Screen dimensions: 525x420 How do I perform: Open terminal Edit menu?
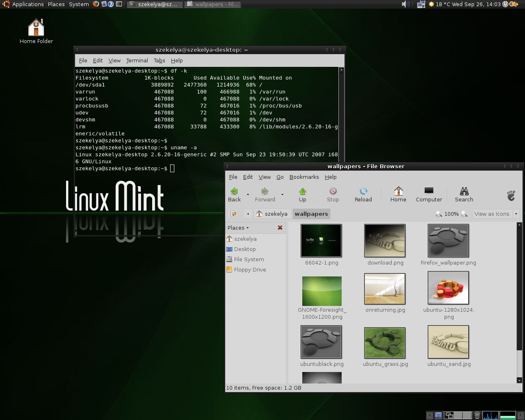(98, 60)
